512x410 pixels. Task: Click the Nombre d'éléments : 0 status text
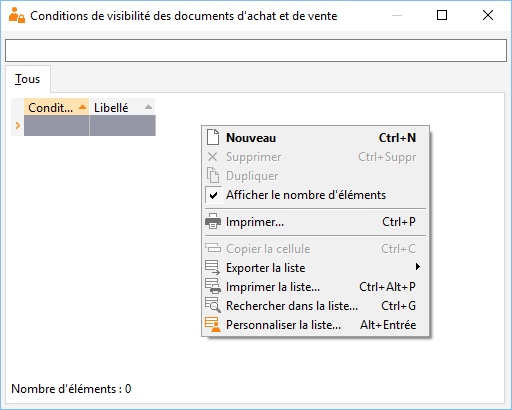71,389
